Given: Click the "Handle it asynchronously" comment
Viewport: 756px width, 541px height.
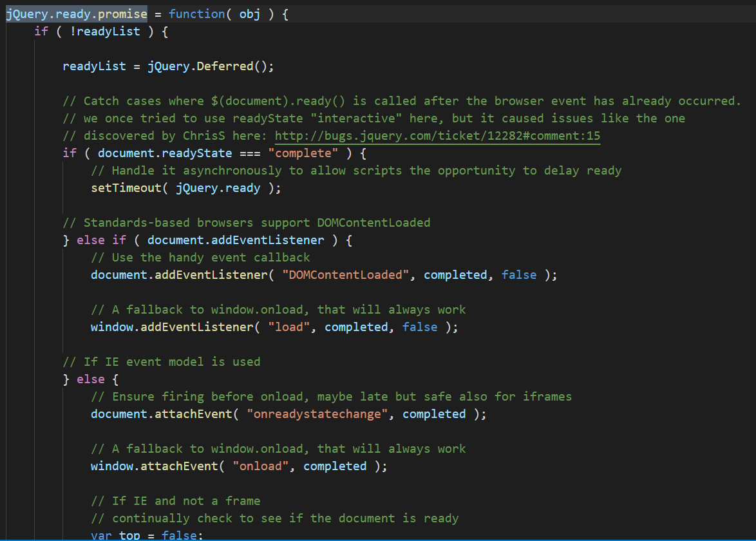Looking at the screenshot, I should [x=356, y=171].
